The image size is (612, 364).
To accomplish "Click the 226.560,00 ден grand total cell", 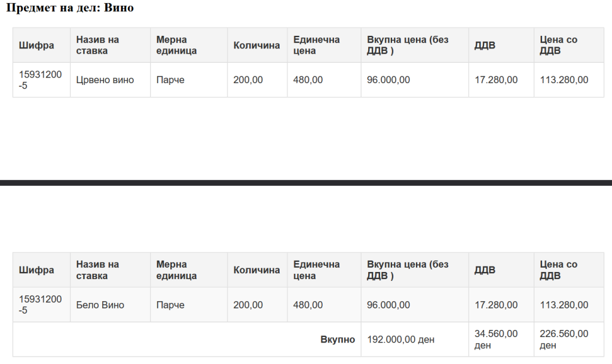I will point(564,339).
